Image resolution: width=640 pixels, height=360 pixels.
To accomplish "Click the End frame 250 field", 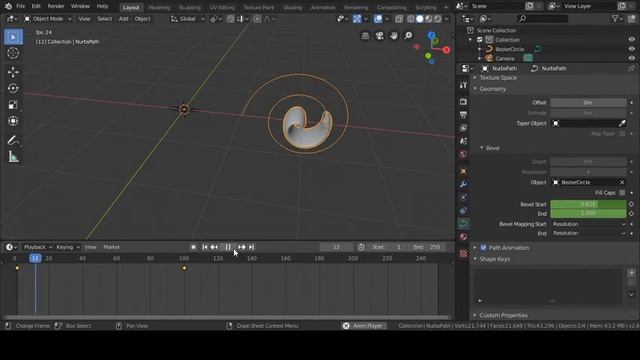I will coord(427,247).
